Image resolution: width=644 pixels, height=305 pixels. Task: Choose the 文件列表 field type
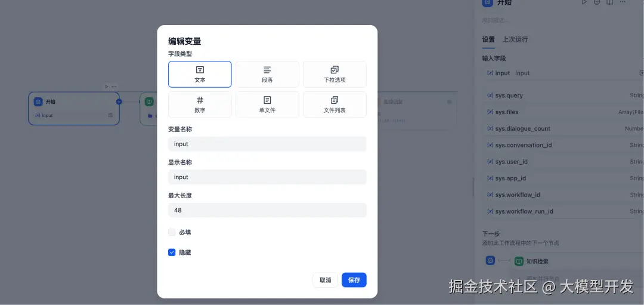[335, 105]
